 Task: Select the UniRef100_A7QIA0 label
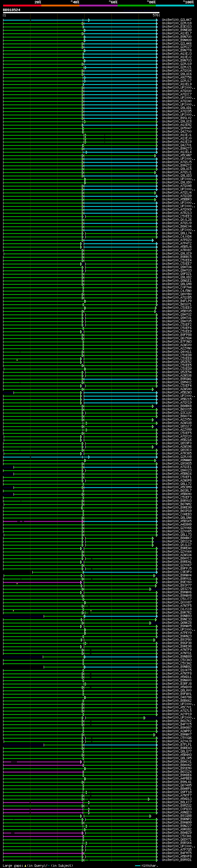tap(177, 101)
